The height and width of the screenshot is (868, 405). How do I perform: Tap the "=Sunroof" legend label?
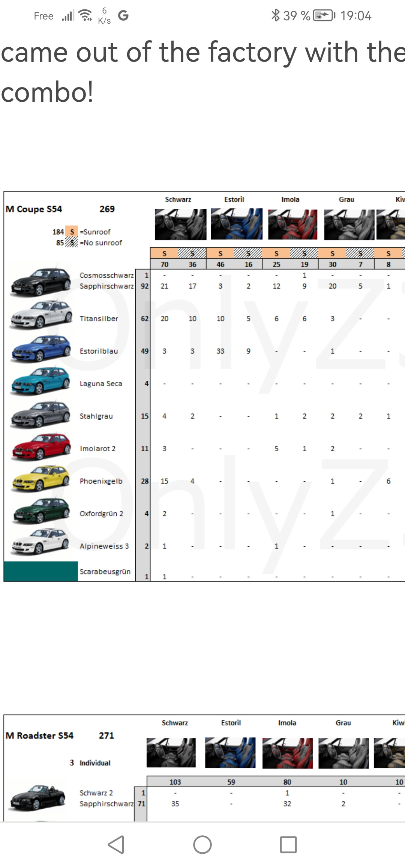95,232
